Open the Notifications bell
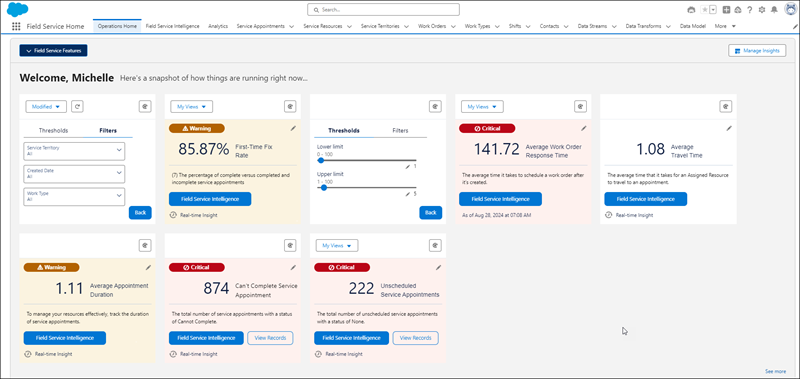This screenshot has width=800, height=379. pos(774,10)
